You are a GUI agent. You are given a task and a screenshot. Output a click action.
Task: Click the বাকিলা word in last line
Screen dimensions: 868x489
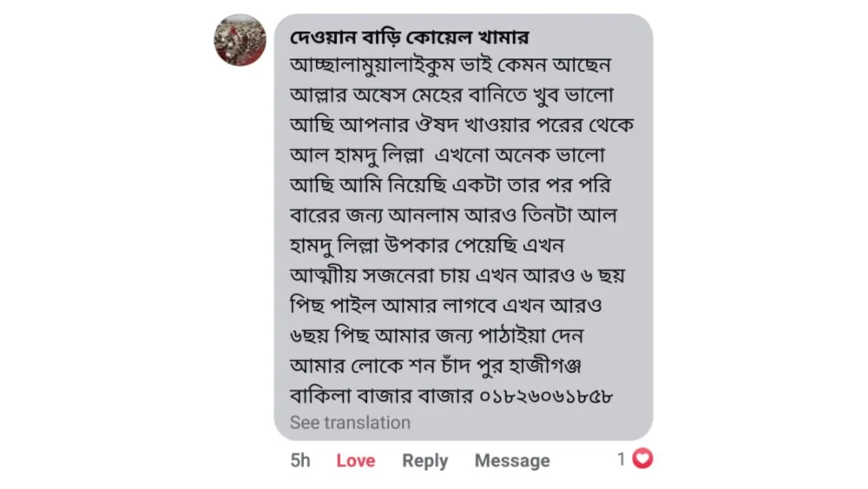(x=320, y=395)
